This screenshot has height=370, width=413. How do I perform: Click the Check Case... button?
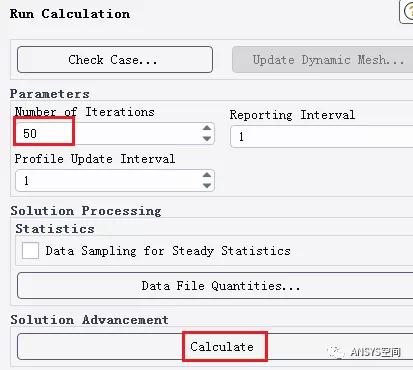pyautogui.click(x=115, y=60)
